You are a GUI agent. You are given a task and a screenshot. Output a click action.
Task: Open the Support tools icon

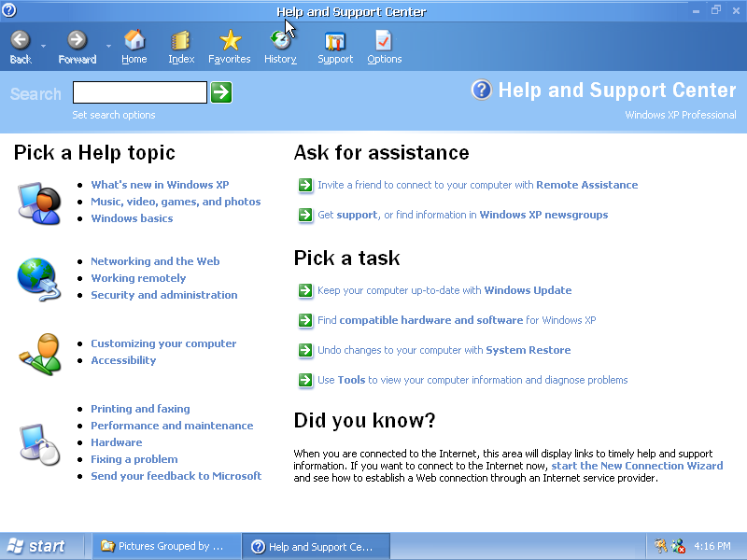[x=335, y=41]
